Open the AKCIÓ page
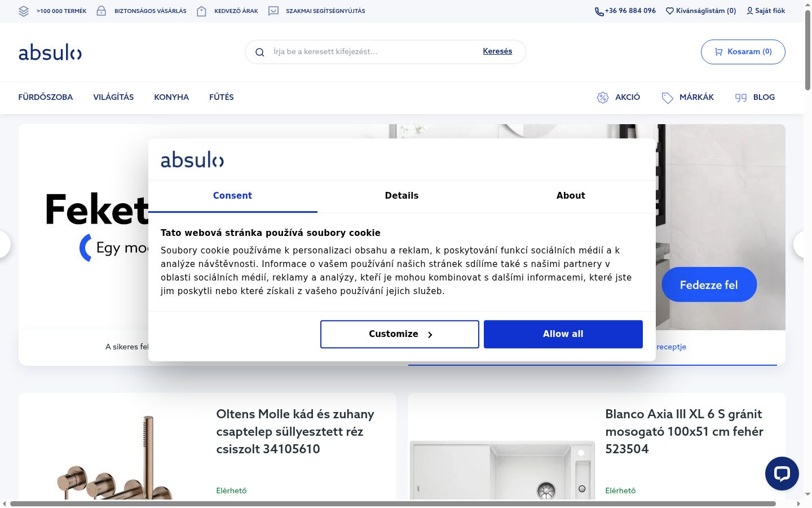812x508 pixels. coord(619,97)
